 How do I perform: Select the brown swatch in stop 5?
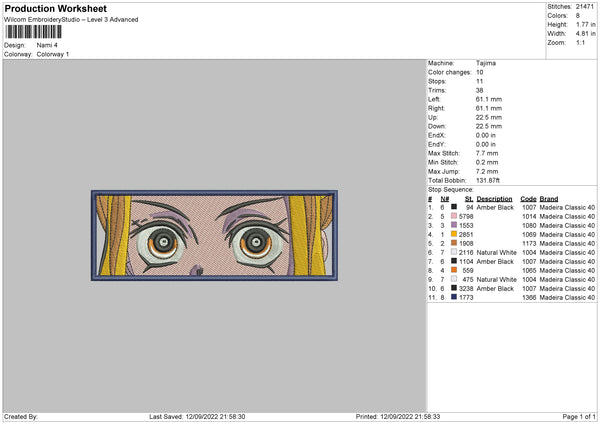453,243
